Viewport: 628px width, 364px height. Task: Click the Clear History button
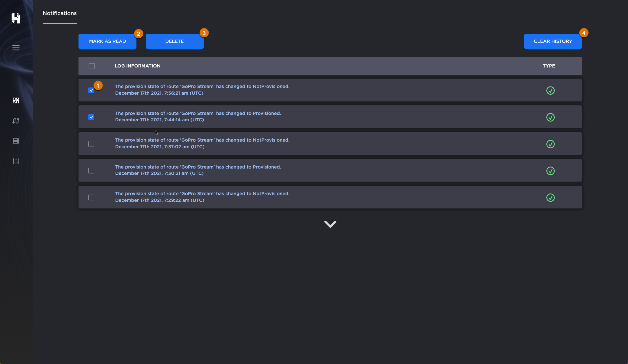point(553,41)
